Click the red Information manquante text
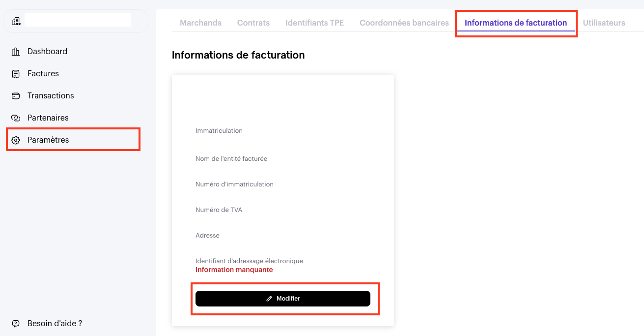 [x=234, y=270]
